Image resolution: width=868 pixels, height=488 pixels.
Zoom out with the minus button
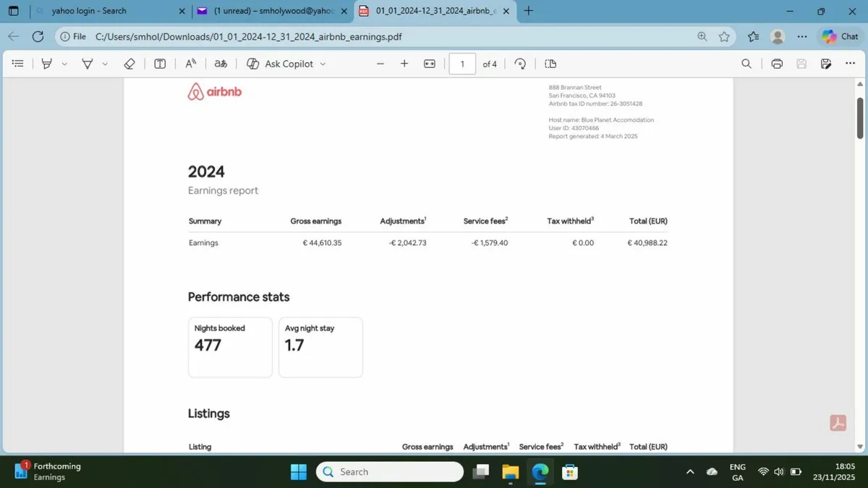(380, 64)
